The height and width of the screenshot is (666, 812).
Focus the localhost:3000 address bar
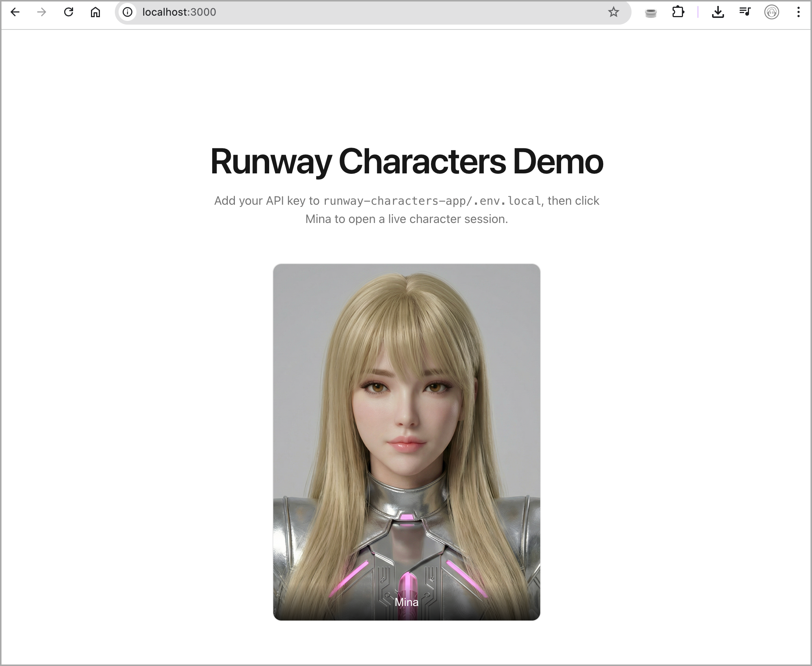[x=345, y=12]
